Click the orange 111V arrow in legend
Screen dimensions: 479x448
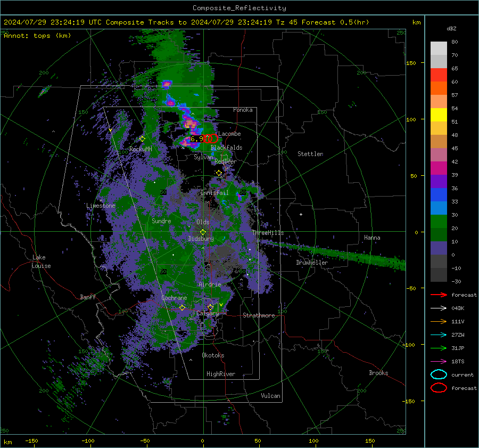(439, 321)
